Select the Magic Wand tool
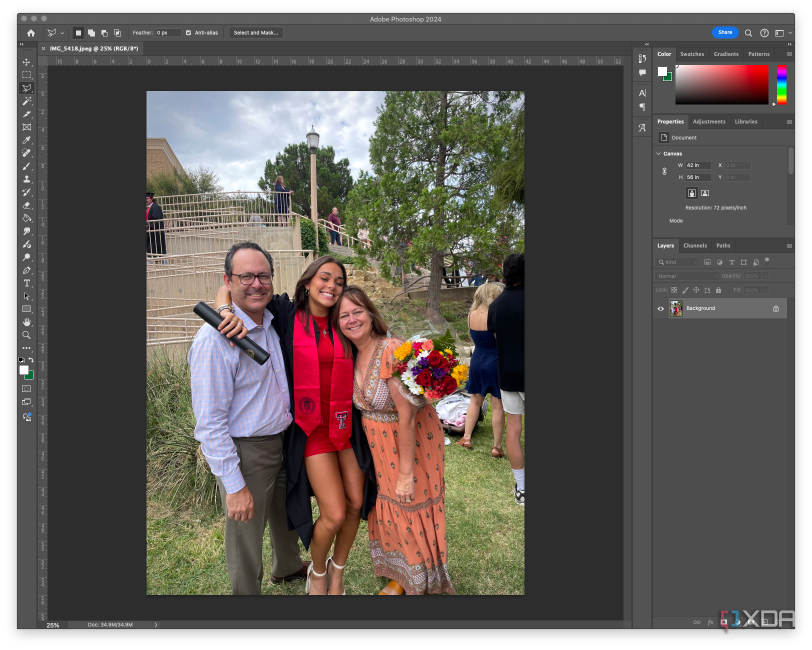Screen dimensions: 812x650 point(26,101)
